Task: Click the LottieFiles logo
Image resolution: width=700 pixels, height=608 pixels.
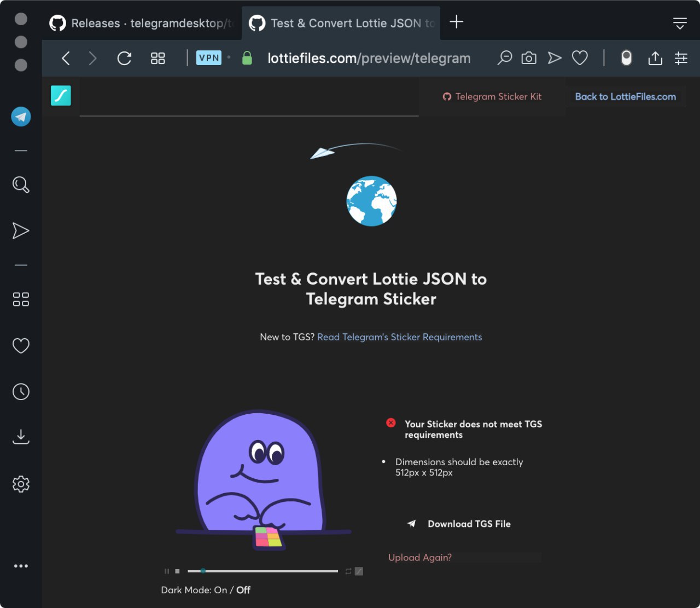Action: [x=61, y=95]
